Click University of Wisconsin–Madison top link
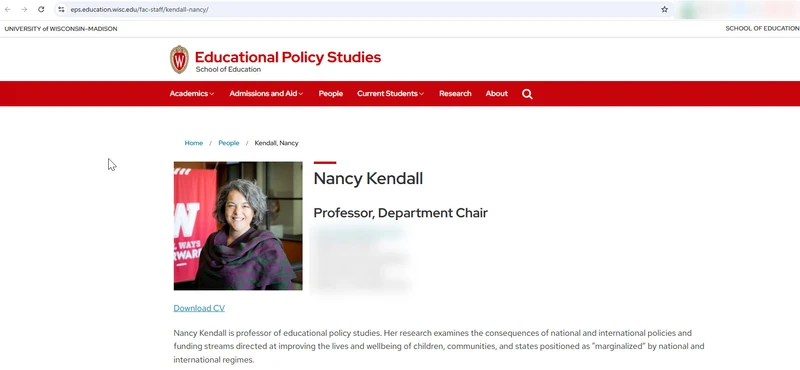 point(61,29)
